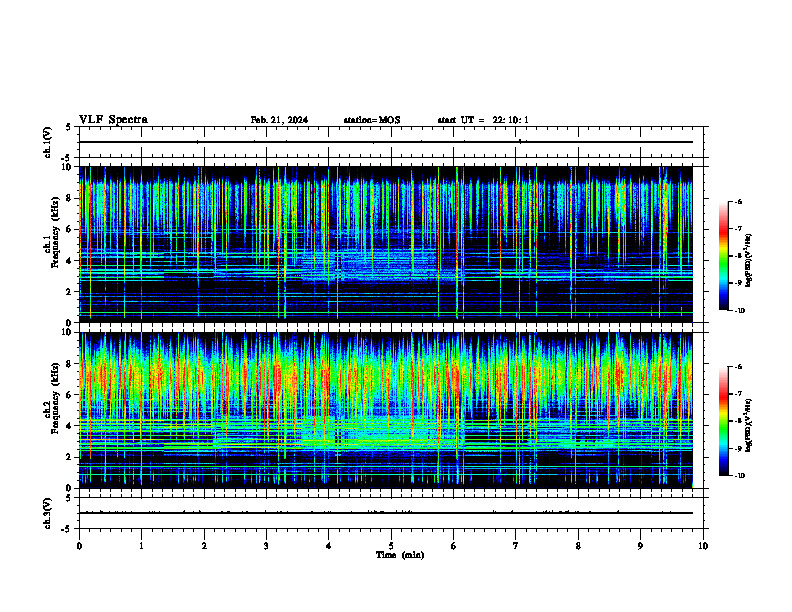
Task: Click time axis tick label "1"
Action: click(141, 546)
